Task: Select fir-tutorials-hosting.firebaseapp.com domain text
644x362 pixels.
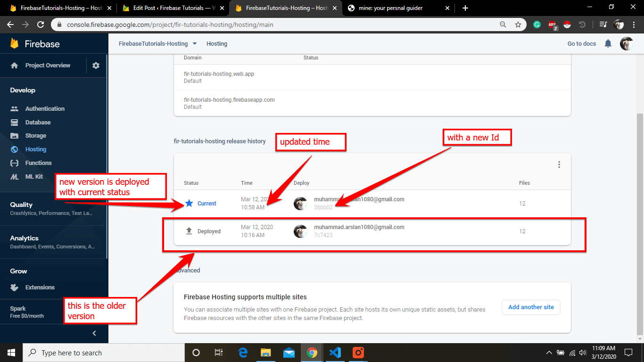Action: (x=229, y=100)
